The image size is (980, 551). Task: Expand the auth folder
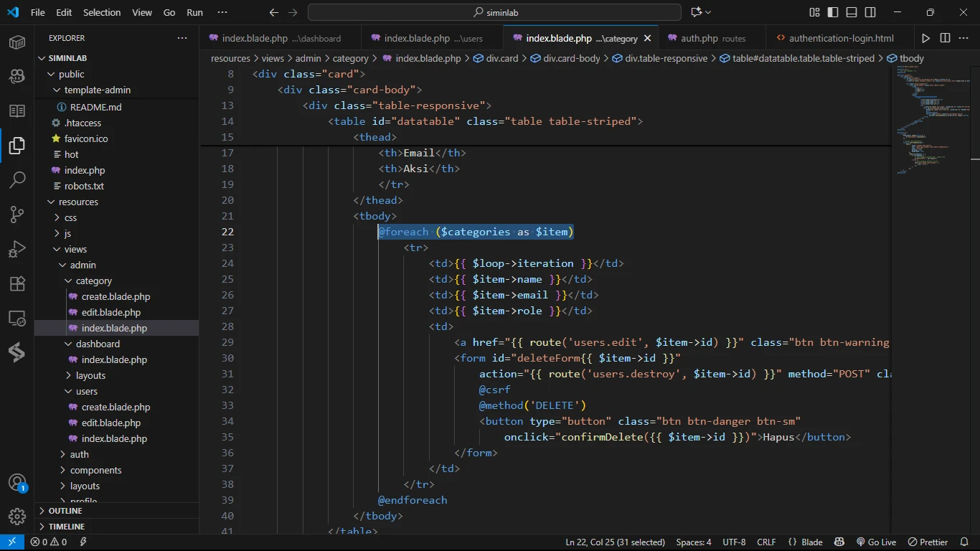tap(79, 454)
